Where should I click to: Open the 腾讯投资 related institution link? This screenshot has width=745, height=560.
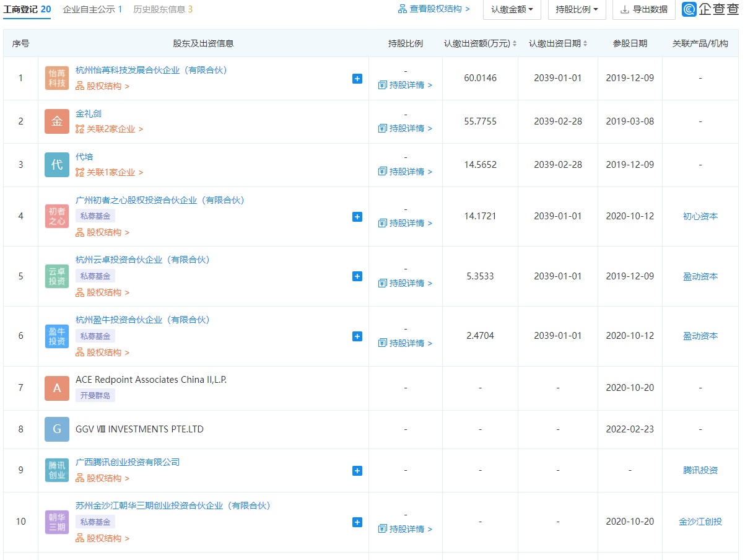(700, 470)
